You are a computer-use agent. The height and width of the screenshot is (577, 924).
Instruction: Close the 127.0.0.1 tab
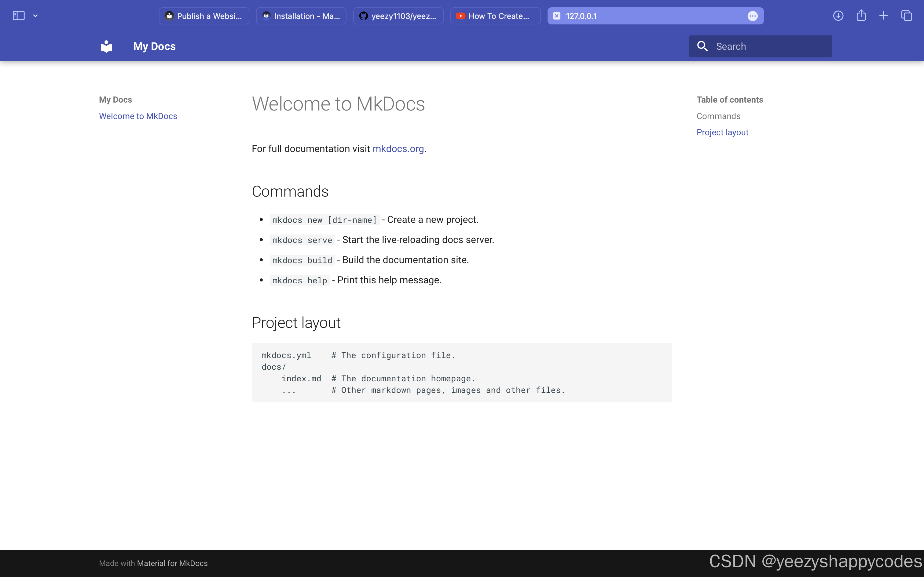pos(557,16)
